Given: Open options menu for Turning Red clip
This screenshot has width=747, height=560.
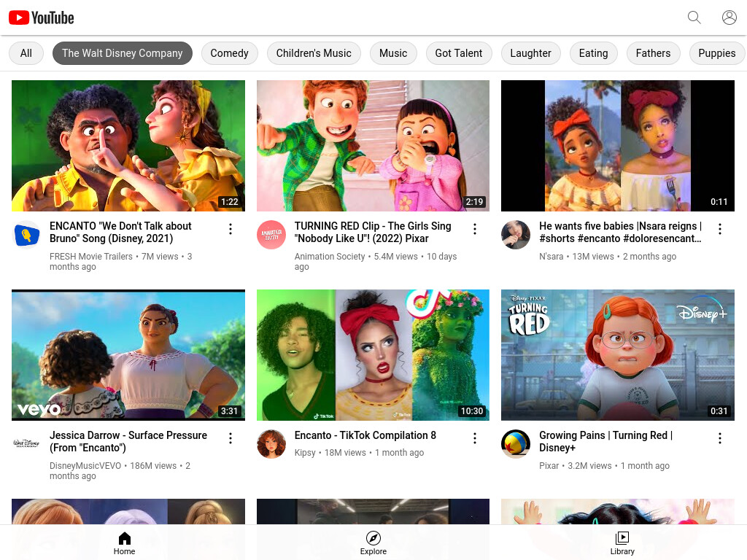Looking at the screenshot, I should (x=474, y=229).
